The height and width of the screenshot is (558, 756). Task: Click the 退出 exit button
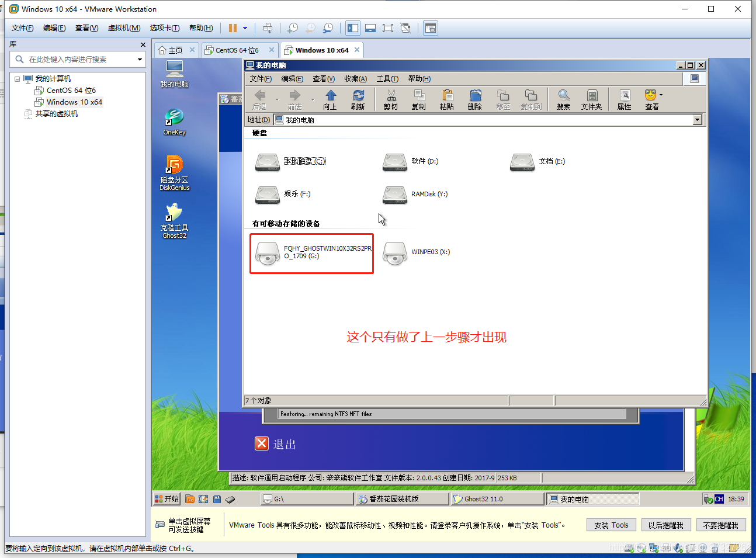[x=276, y=444]
